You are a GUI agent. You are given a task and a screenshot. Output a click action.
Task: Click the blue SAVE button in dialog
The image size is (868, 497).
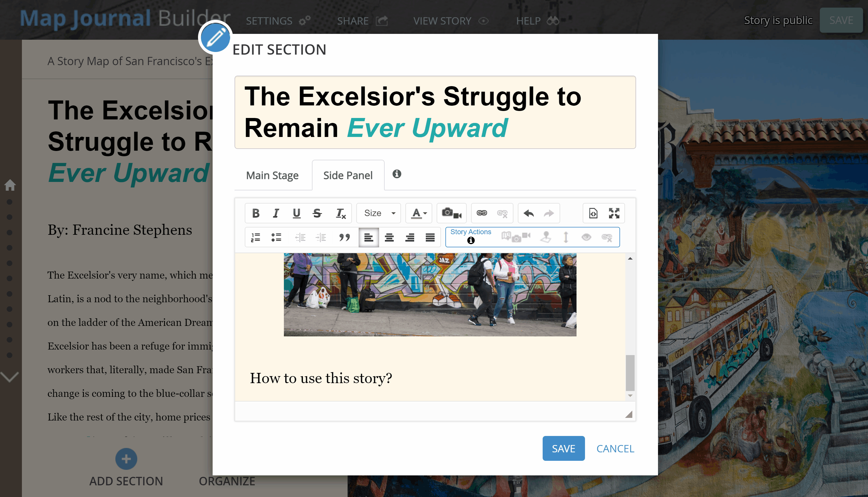point(563,448)
